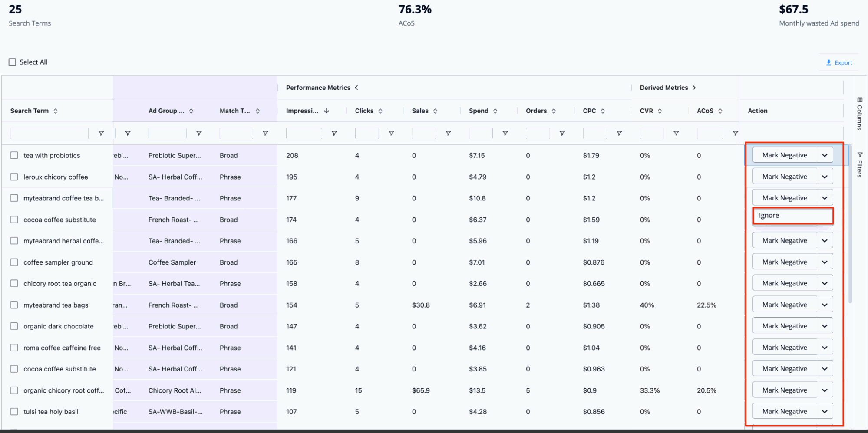The width and height of the screenshot is (868, 433).
Task: Open filter funnel for Spend
Action: pyautogui.click(x=505, y=134)
